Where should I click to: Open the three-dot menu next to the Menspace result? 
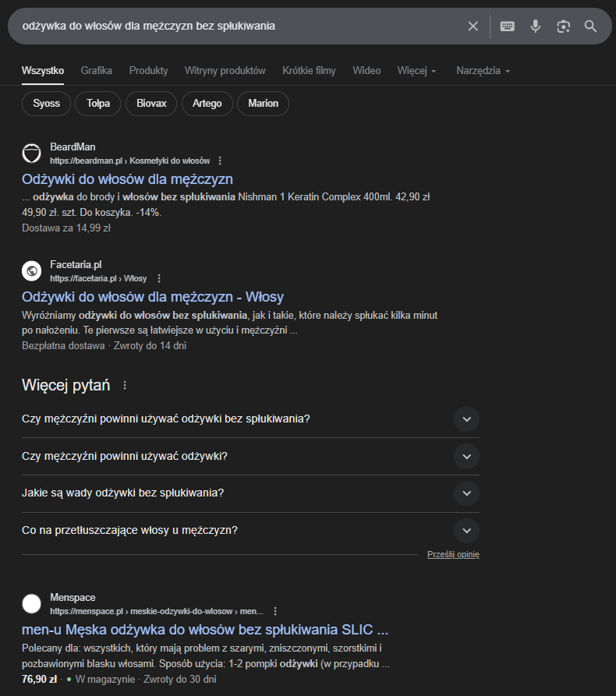pyautogui.click(x=275, y=611)
